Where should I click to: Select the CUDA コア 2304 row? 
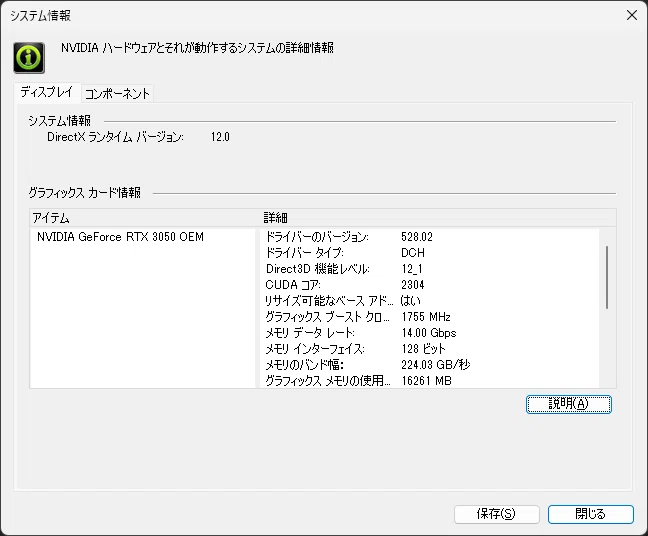431,285
